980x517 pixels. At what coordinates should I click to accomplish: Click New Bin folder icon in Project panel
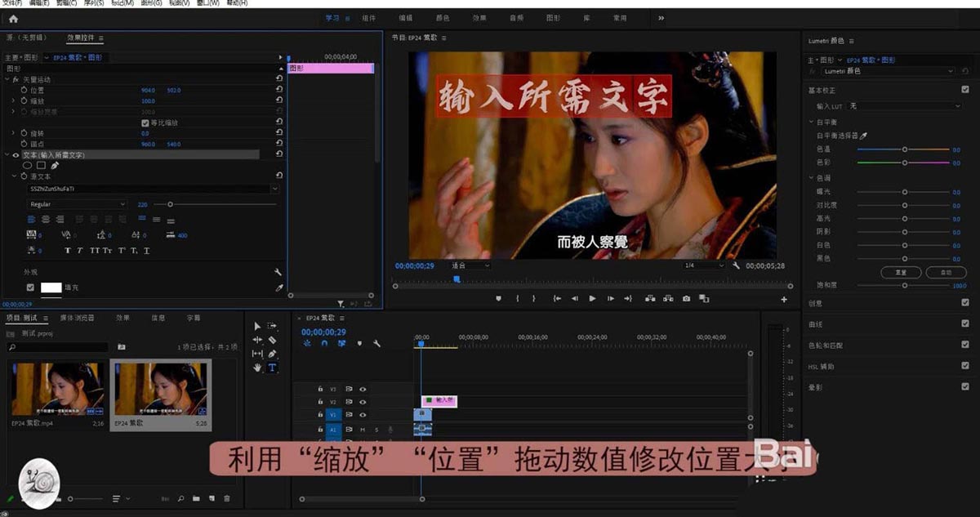click(196, 498)
